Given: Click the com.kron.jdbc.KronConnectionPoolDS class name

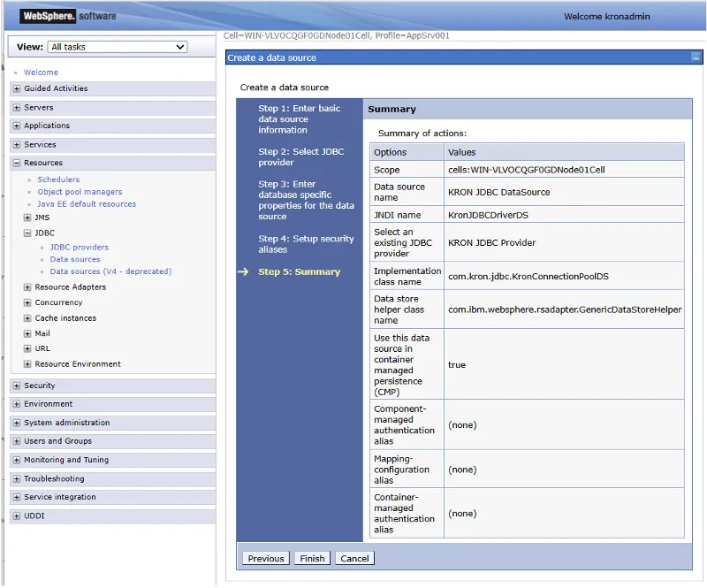Looking at the screenshot, I should tap(528, 276).
